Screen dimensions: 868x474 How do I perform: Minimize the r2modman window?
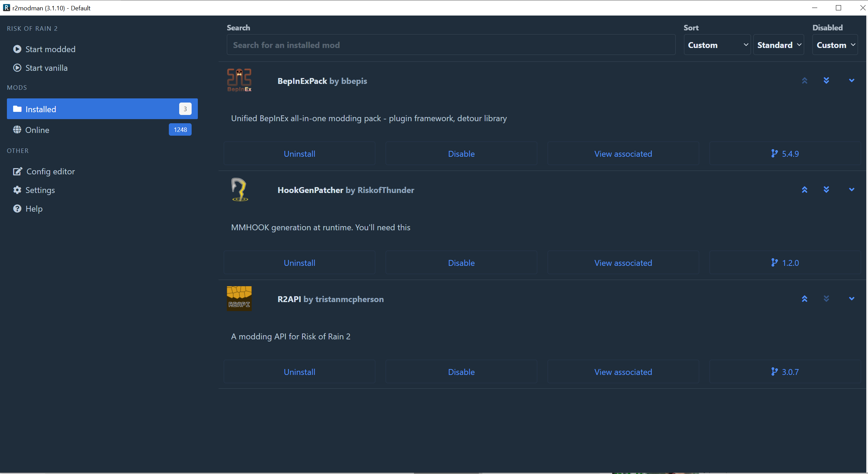pos(815,8)
